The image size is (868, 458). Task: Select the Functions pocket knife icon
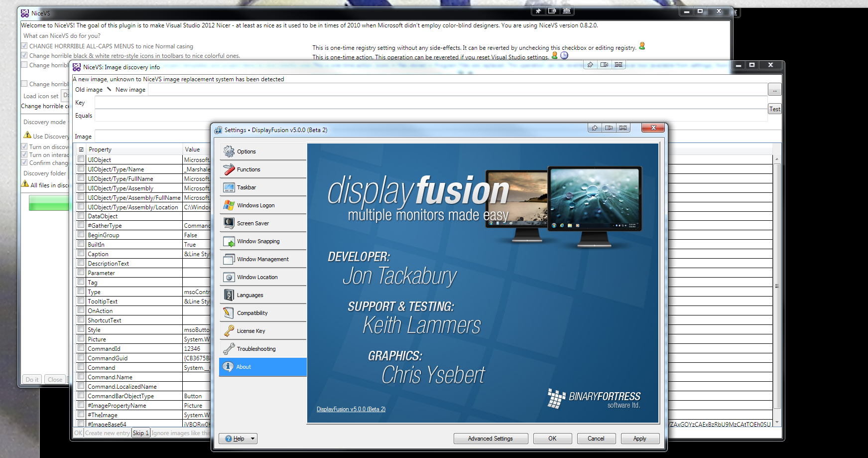click(x=229, y=169)
